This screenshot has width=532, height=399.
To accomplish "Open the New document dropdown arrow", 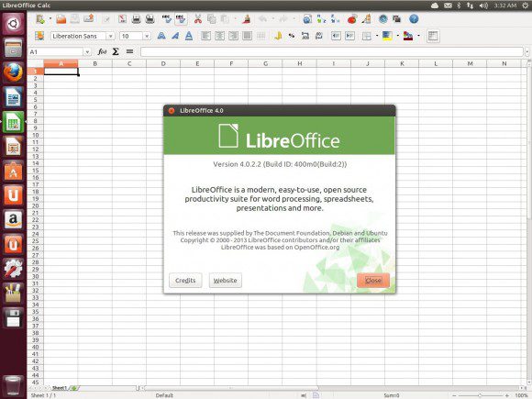I will click(x=50, y=19).
